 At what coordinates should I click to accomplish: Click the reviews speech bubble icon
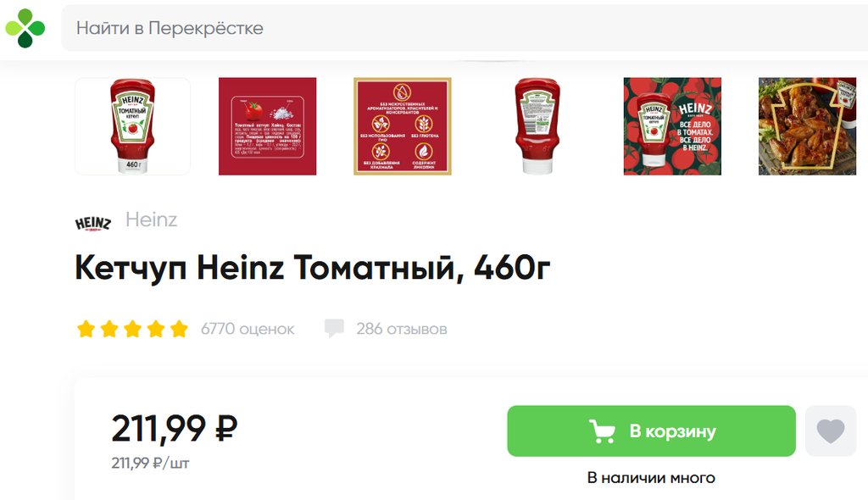(334, 328)
